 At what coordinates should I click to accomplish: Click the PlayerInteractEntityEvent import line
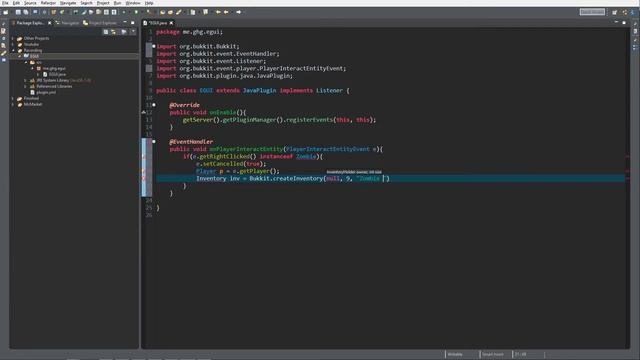(x=251, y=68)
